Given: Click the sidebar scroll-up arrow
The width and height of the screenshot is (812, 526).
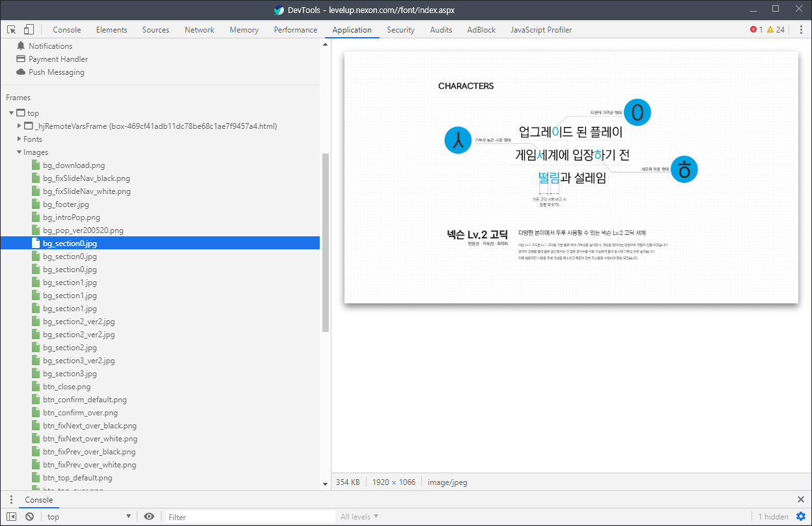Looking at the screenshot, I should coord(326,45).
